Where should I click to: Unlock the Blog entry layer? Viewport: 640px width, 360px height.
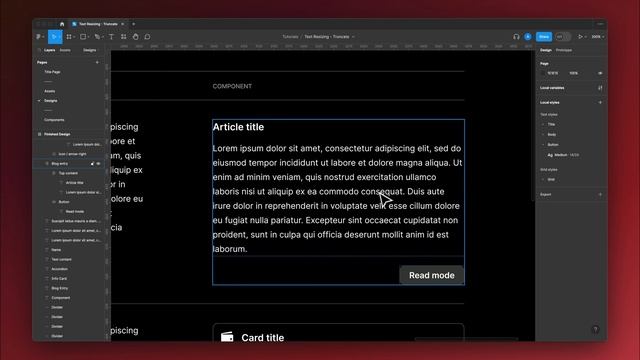coord(92,164)
